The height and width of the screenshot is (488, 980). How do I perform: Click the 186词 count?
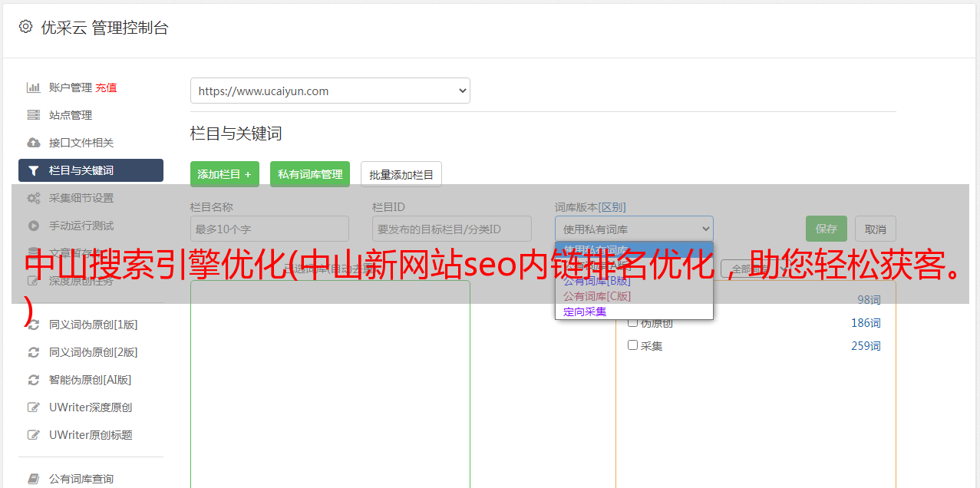[866, 323]
